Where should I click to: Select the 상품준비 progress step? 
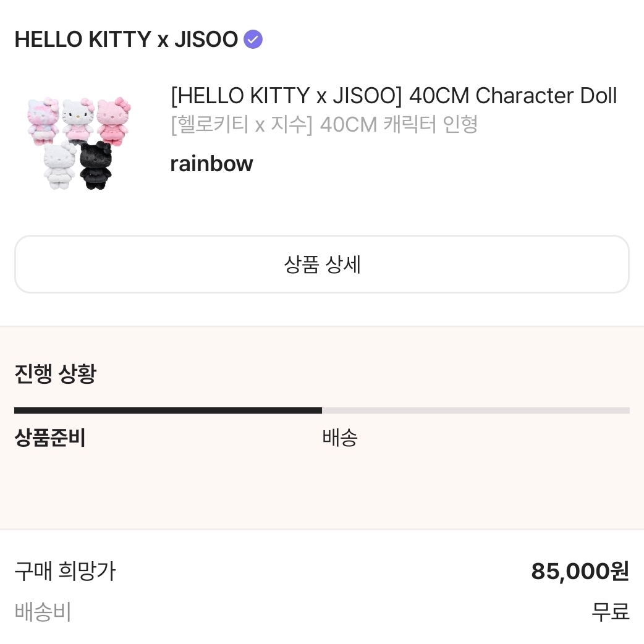[x=50, y=438]
